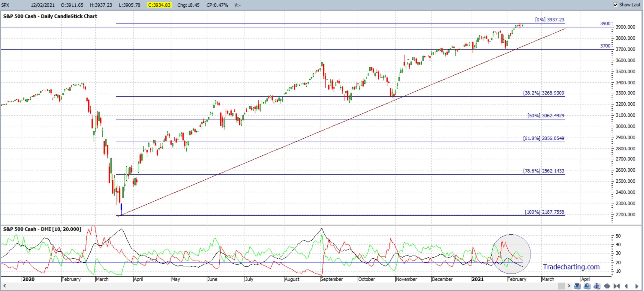
Task: Click the [38.2%] 3268.9309 Fibonacci label
Action: pyautogui.click(x=544, y=93)
